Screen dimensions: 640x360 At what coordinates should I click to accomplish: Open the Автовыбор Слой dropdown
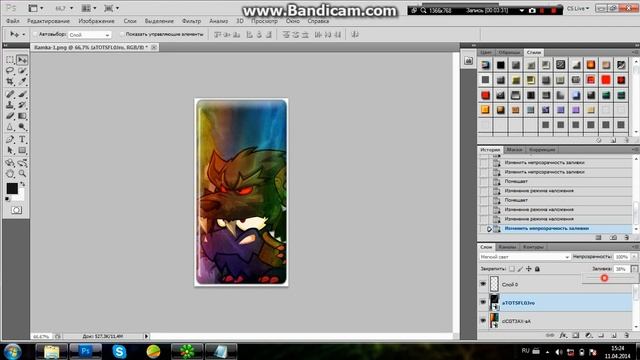click(89, 35)
